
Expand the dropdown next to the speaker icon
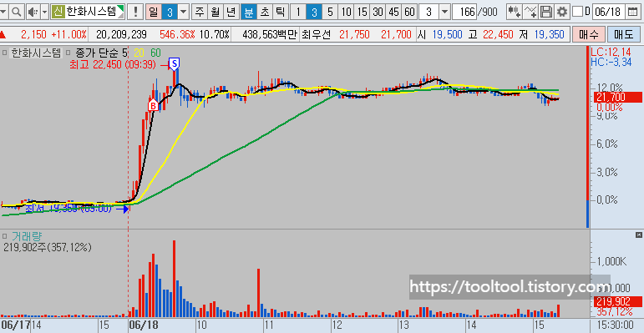pyautogui.click(x=45, y=13)
